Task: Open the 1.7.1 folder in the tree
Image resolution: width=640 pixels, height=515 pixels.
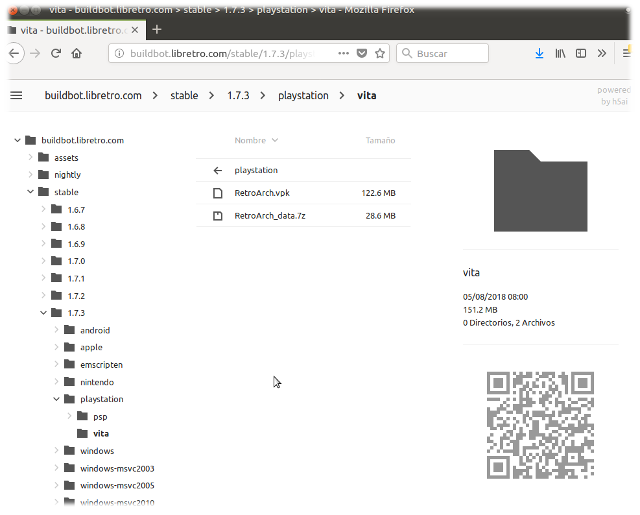Action: pos(76,279)
